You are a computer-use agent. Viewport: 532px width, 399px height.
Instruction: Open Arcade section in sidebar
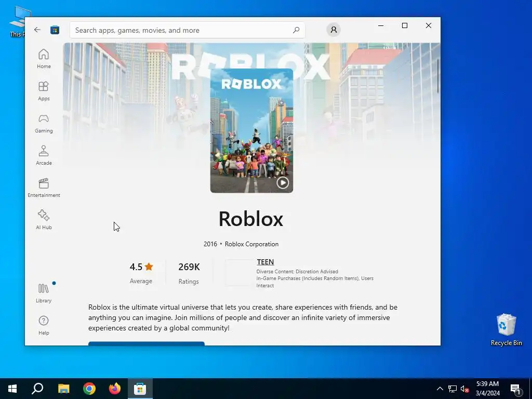click(x=44, y=155)
